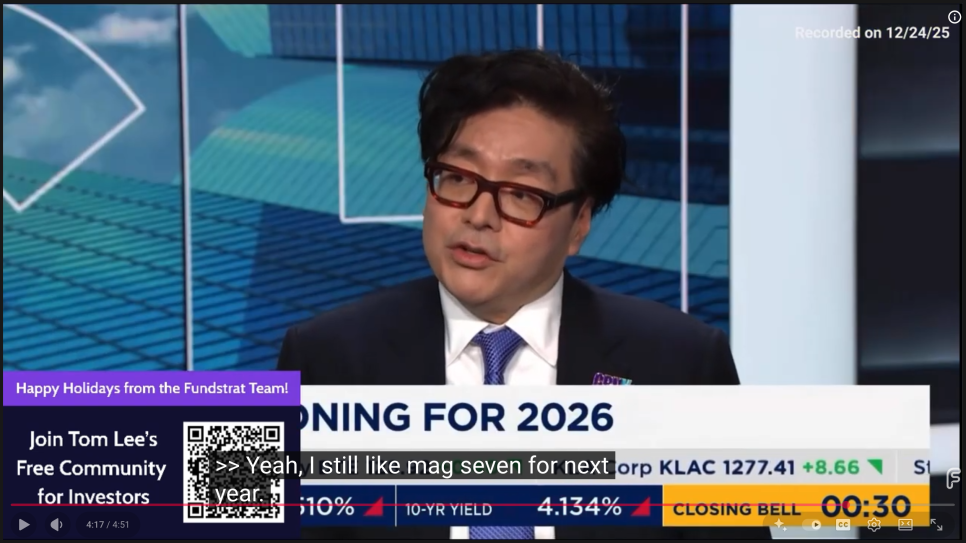Open the info card icon at top right

[954, 17]
